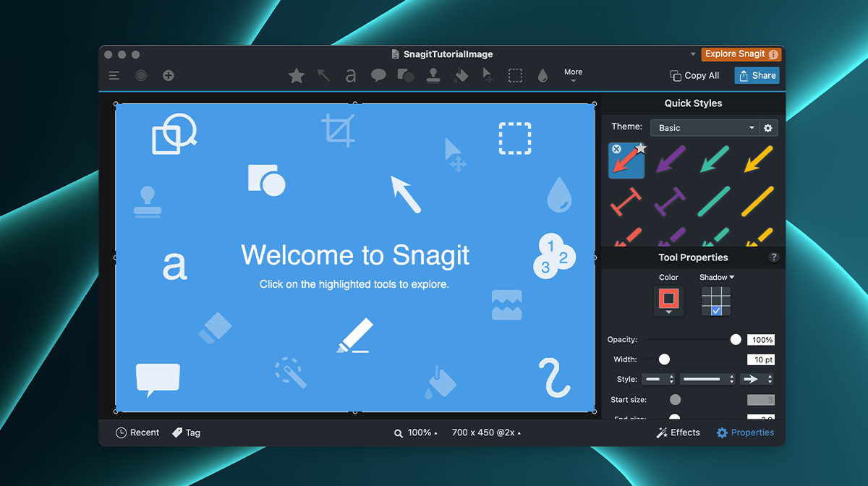Click the theme settings gear icon

tap(768, 128)
